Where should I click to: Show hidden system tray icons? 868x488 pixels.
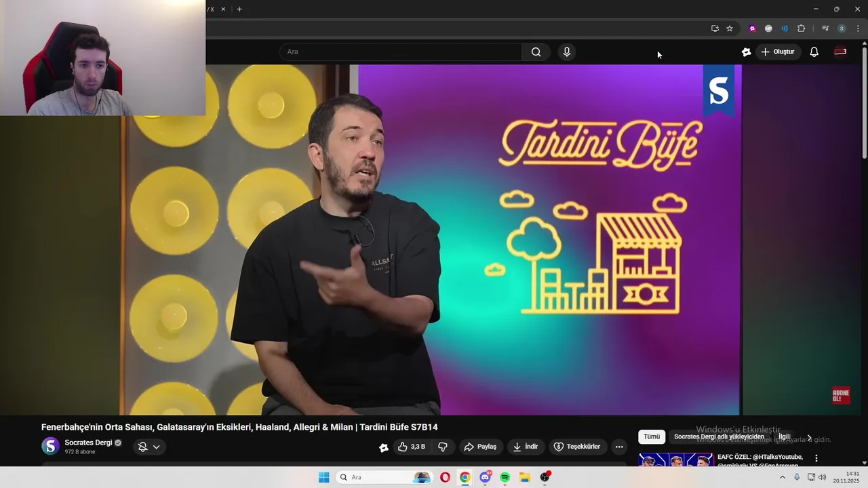[x=782, y=477]
